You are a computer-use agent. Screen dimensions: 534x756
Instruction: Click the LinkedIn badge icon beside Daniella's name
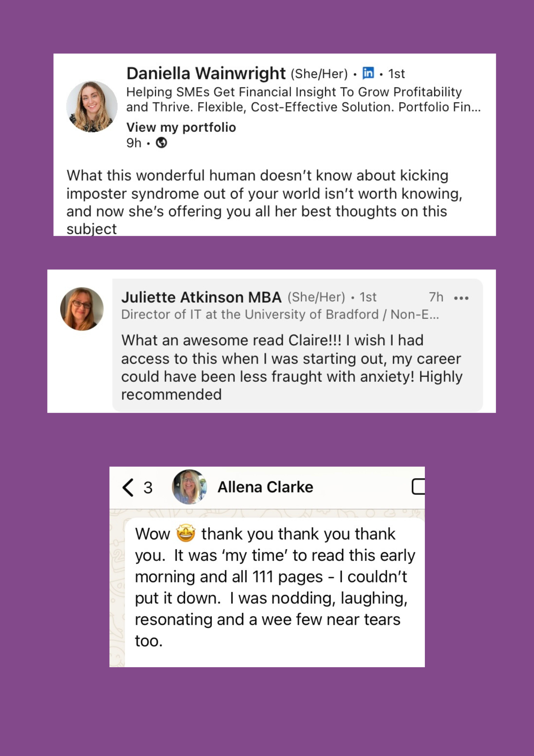click(368, 73)
